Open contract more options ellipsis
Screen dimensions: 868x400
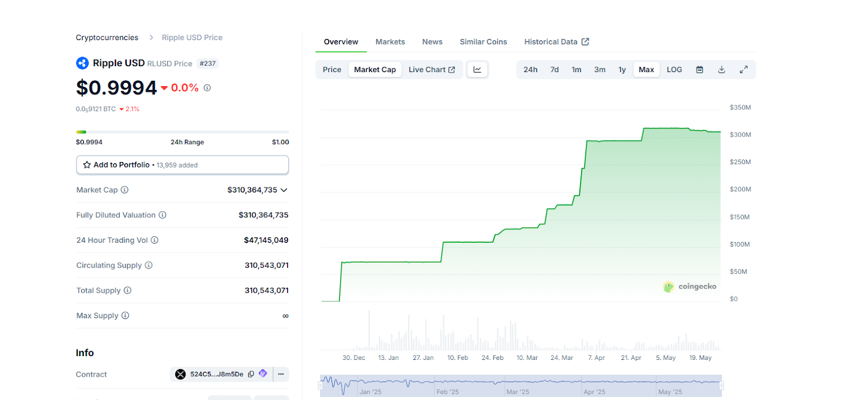point(281,374)
